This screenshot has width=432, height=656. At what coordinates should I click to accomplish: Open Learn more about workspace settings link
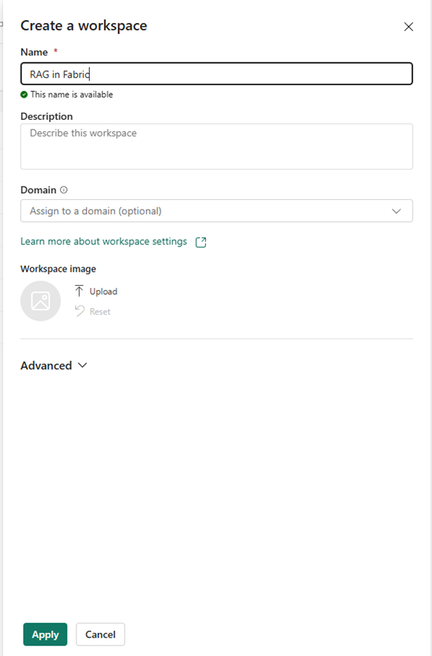point(104,241)
